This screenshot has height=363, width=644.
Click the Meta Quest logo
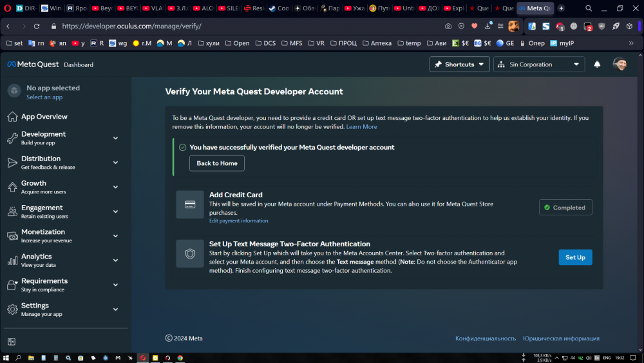pyautogui.click(x=33, y=64)
